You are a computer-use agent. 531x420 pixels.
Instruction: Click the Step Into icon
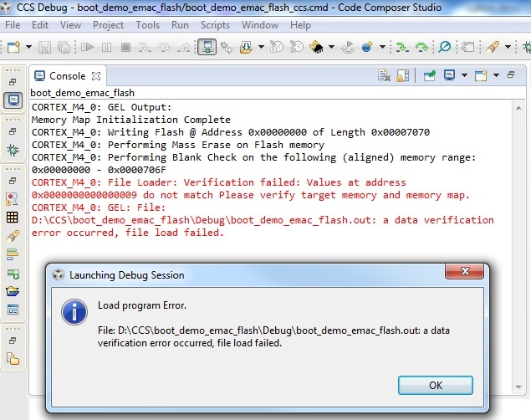[x=145, y=47]
